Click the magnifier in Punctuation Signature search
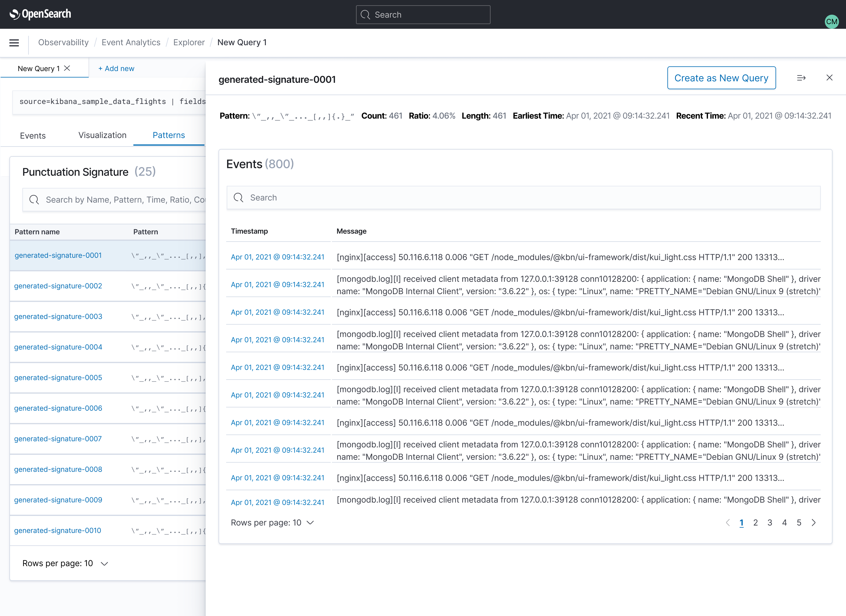The height and width of the screenshot is (616, 846). click(x=34, y=199)
